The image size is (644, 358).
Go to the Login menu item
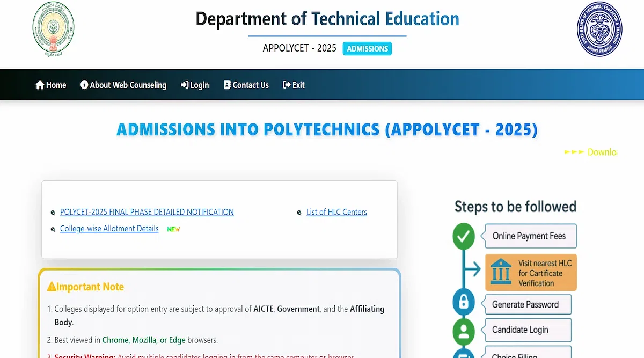195,85
